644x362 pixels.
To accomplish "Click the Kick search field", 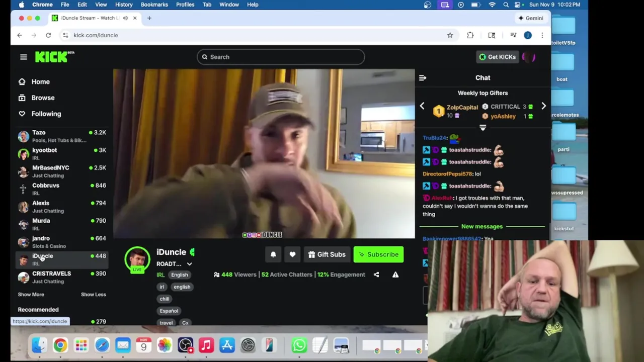I will 281,57.
